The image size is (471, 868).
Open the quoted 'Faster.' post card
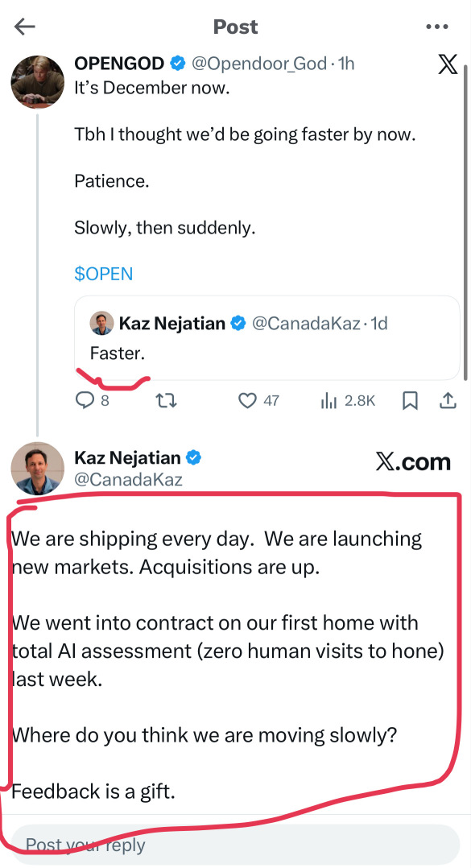[x=266, y=337]
